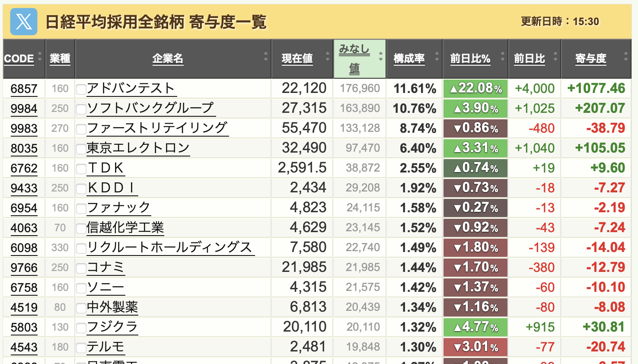Sort the table by 業種 header

point(60,58)
